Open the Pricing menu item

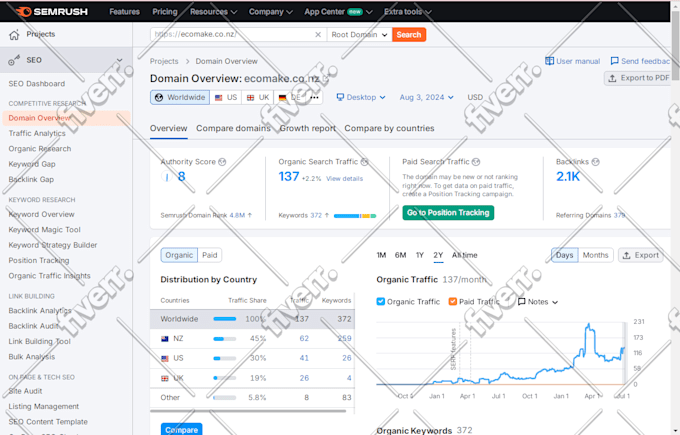coord(165,12)
